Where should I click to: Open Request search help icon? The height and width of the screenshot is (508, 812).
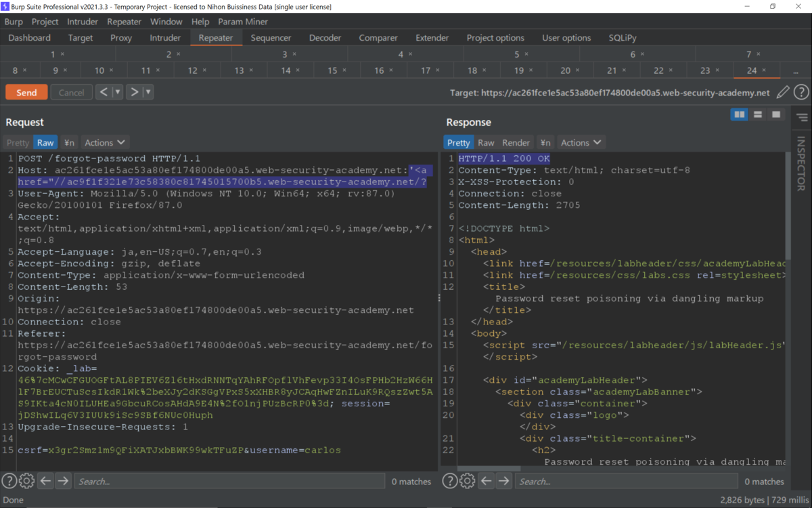9,482
